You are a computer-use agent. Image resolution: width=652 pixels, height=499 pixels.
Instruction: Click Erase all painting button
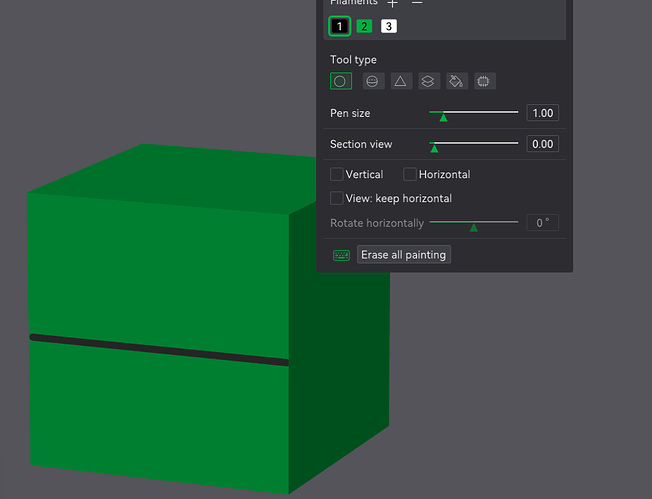403,254
